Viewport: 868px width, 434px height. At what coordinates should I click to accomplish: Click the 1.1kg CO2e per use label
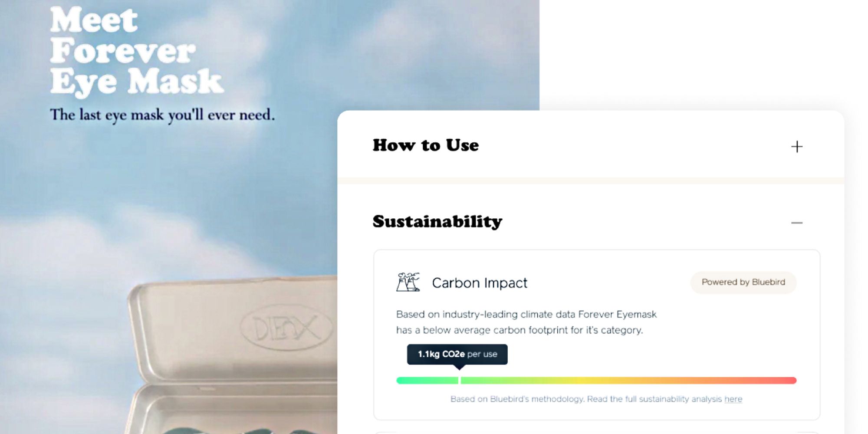click(457, 354)
